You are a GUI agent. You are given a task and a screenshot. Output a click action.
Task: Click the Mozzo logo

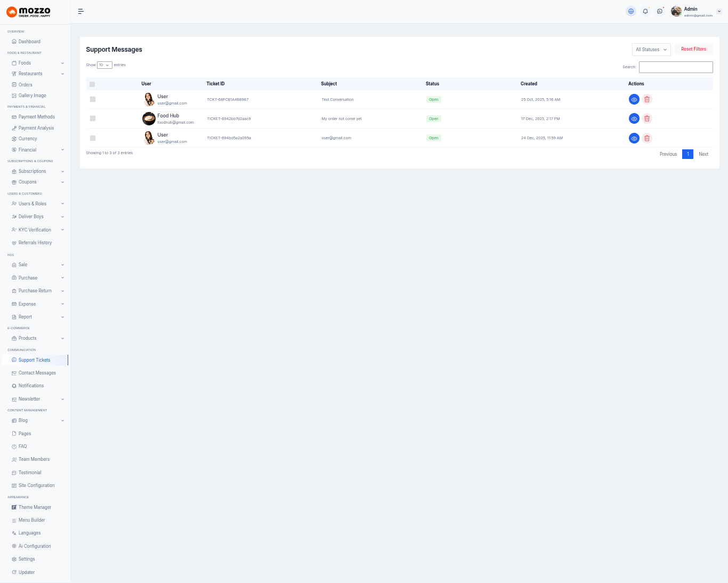coord(29,12)
